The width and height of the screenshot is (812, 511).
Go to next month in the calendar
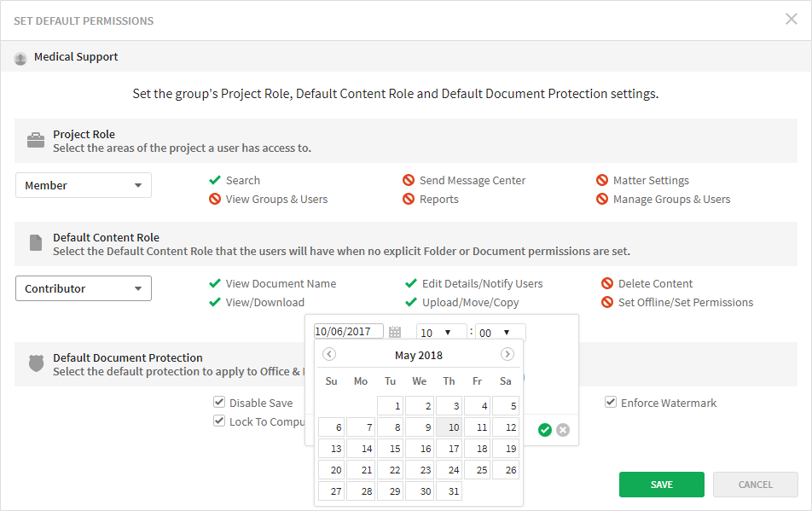click(507, 353)
